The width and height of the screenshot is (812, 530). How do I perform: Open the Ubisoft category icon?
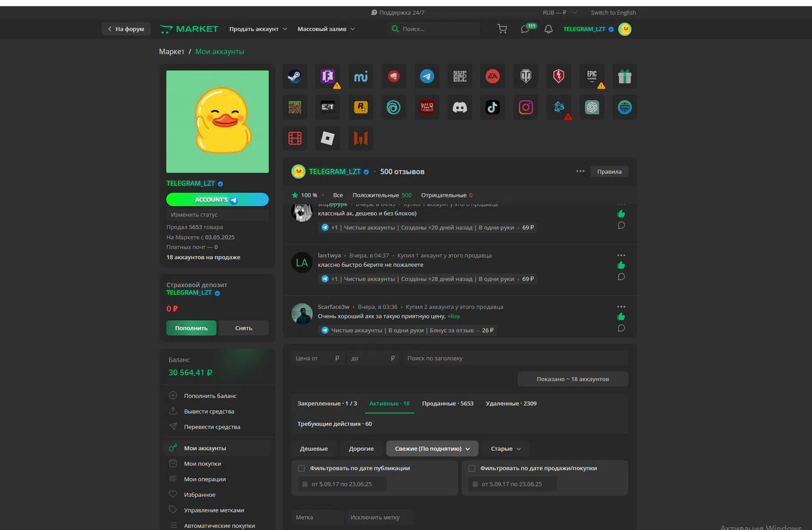[x=394, y=107]
